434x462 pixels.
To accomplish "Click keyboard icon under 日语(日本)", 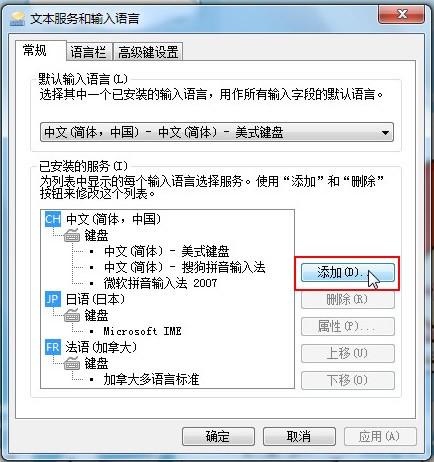I will 72,315.
